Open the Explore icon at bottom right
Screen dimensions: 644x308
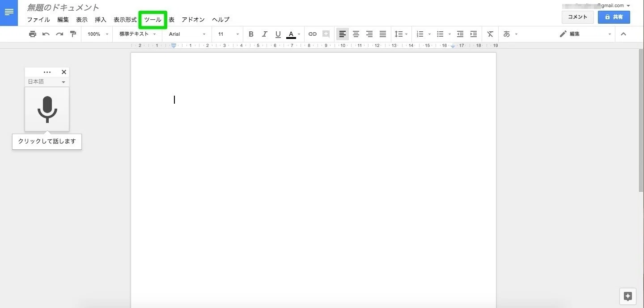point(627,296)
